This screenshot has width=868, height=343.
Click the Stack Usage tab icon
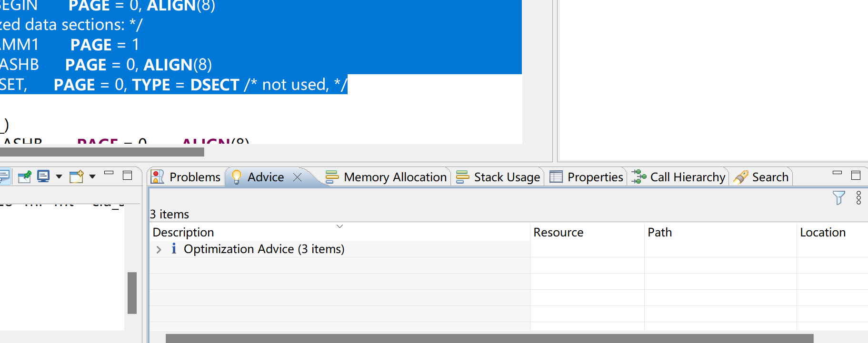point(462,176)
